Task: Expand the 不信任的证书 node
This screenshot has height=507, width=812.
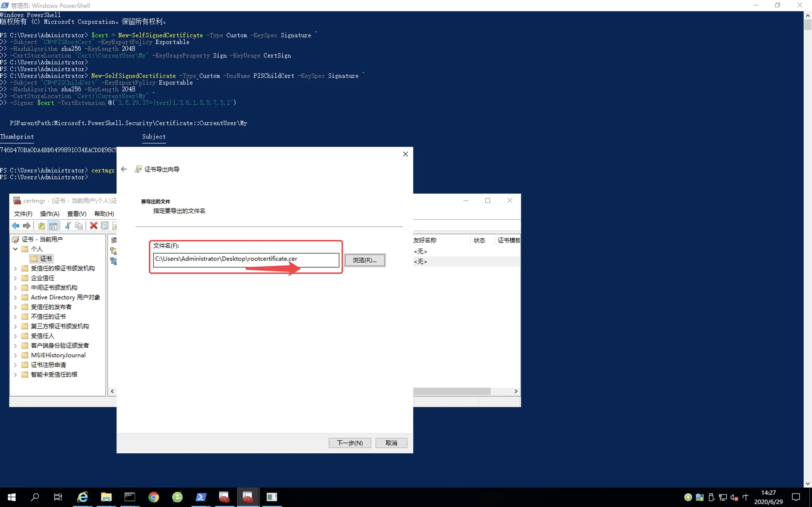Action: (15, 317)
